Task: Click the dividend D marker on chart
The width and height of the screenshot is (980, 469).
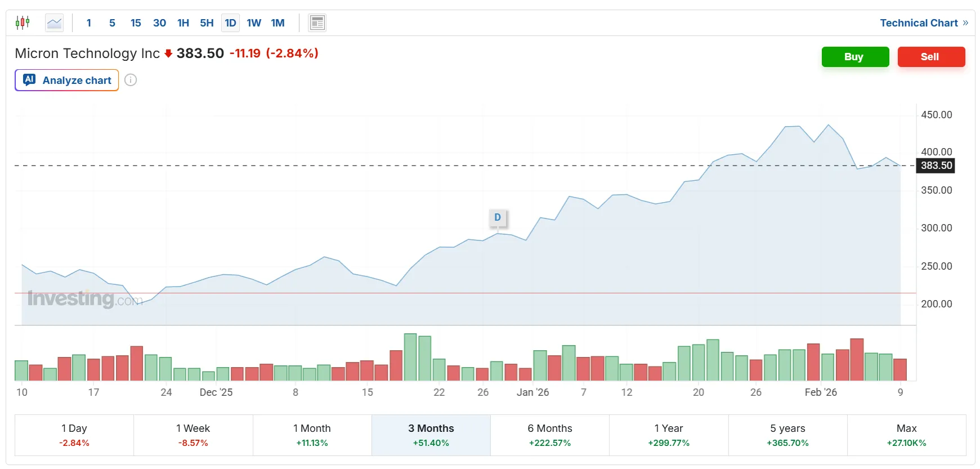Action: [x=498, y=217]
